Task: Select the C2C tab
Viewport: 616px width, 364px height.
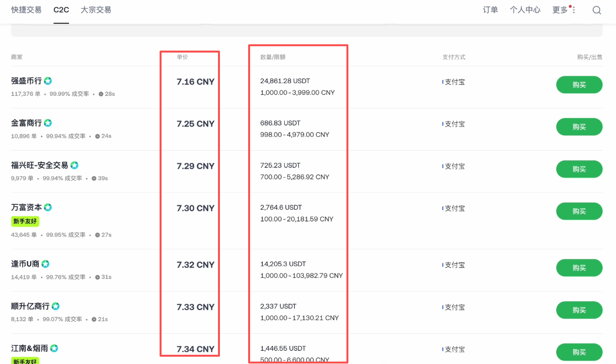Action: tap(61, 10)
